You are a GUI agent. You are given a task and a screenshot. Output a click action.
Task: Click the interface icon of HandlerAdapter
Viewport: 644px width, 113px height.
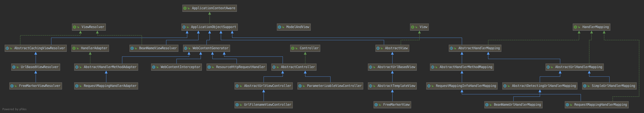(x=74, y=48)
